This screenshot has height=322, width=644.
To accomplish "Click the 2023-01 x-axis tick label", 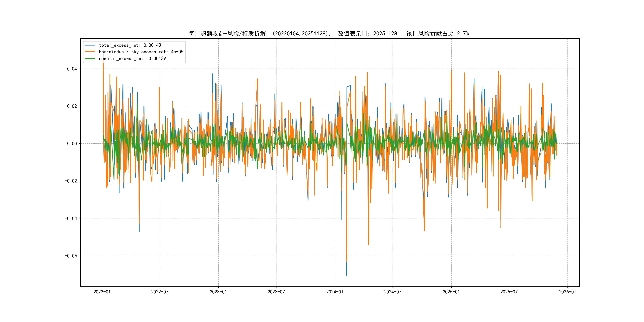I will point(218,292).
